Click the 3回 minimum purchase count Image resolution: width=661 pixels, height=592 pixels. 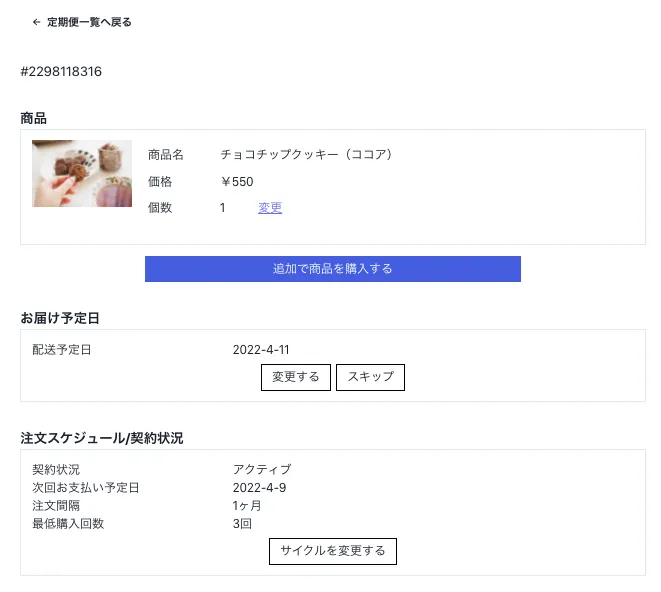[x=243, y=523]
